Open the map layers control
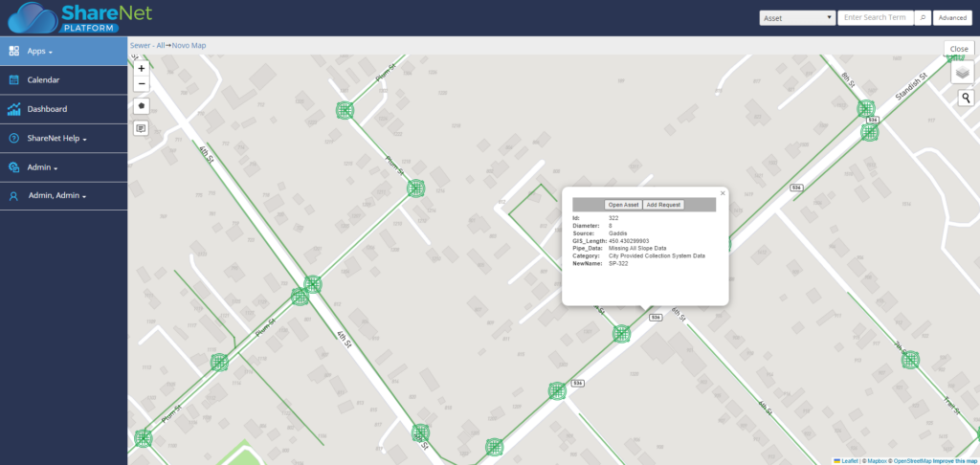This screenshot has height=465, width=980. [x=963, y=73]
